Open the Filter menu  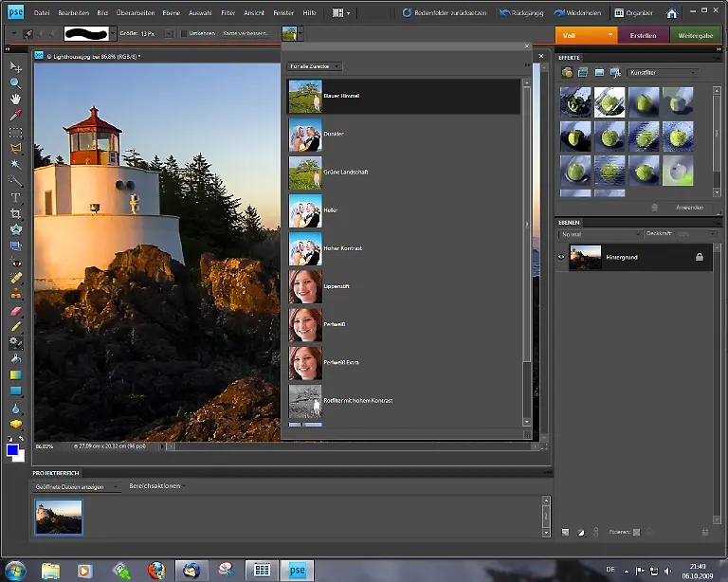pyautogui.click(x=228, y=13)
